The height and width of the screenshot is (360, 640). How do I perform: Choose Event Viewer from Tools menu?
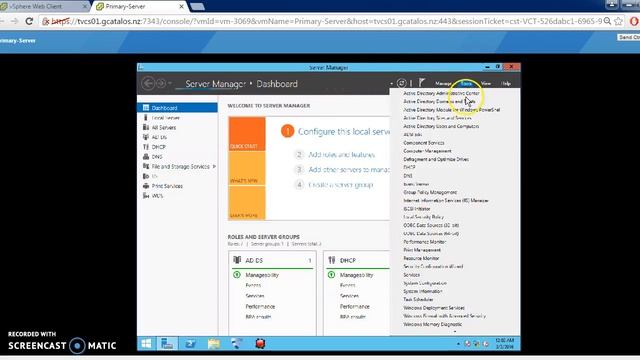click(416, 184)
